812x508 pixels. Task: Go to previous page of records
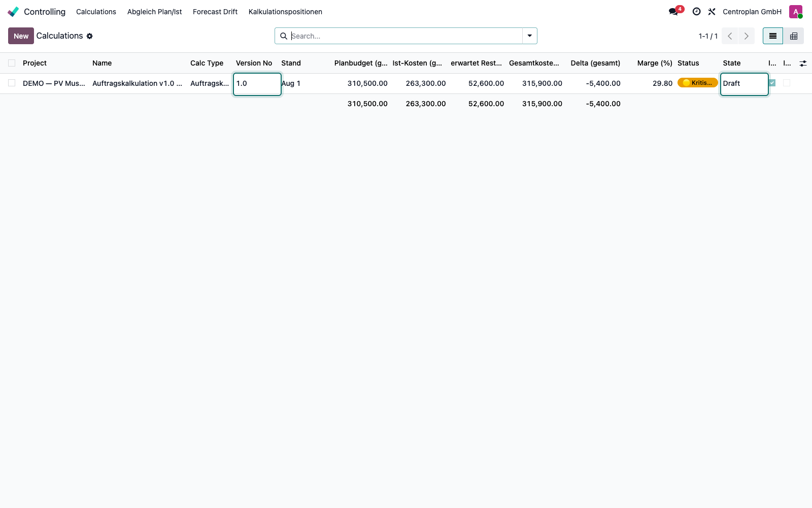(730, 36)
